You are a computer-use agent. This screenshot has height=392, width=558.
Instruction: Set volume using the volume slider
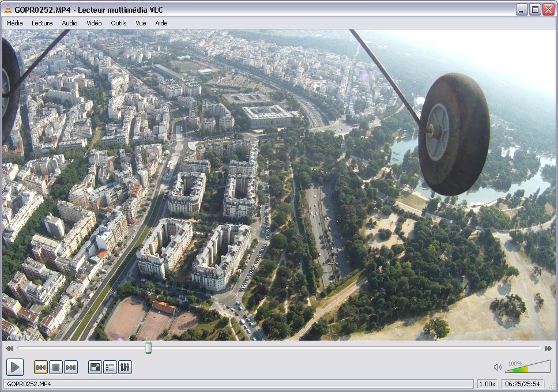(528, 367)
